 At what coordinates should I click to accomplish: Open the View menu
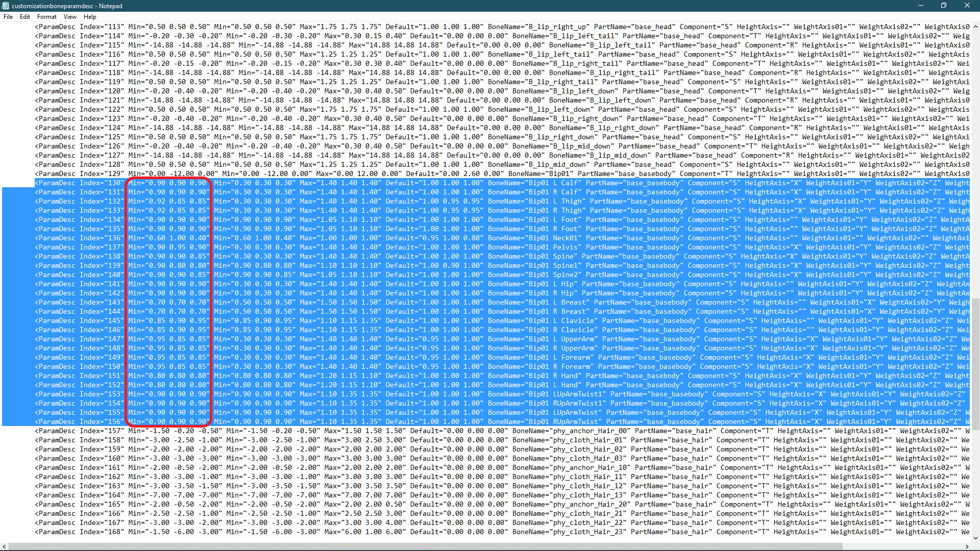click(70, 17)
